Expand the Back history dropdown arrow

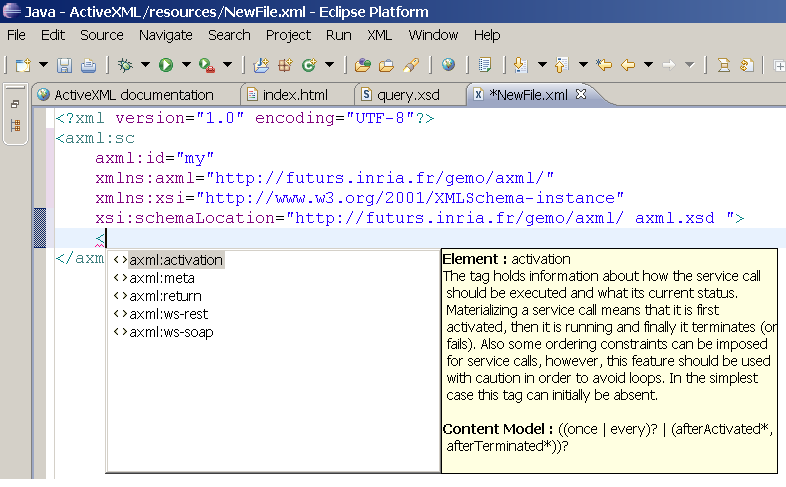649,65
